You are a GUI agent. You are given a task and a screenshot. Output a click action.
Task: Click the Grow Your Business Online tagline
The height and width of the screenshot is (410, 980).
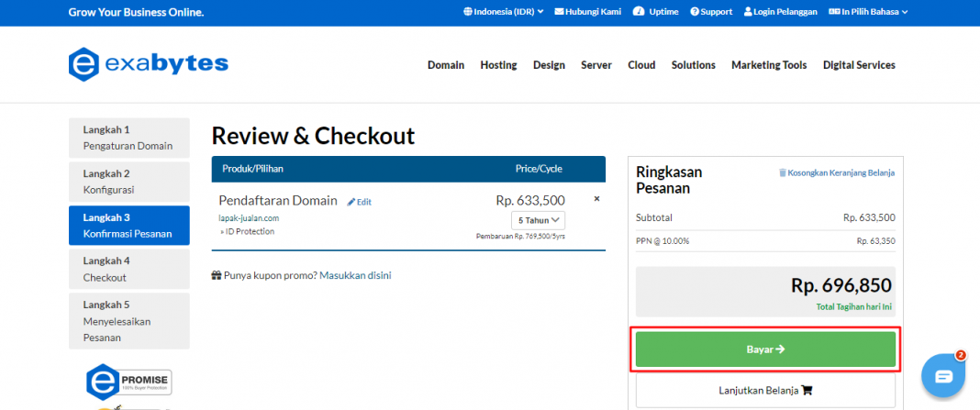click(x=136, y=12)
